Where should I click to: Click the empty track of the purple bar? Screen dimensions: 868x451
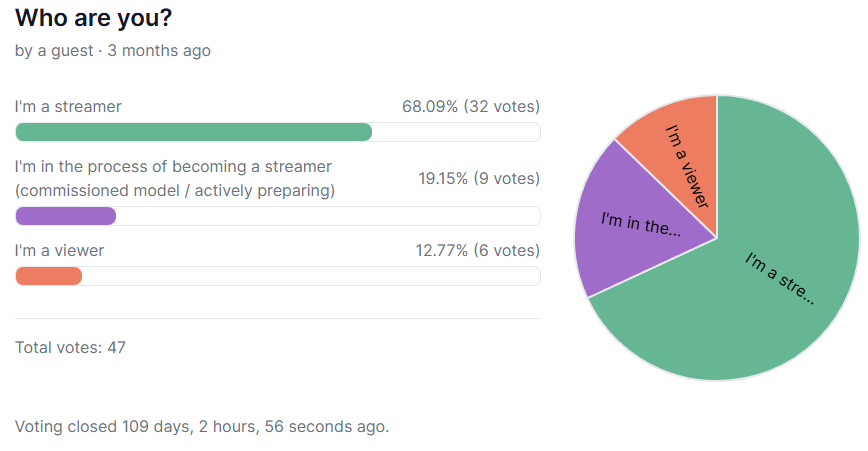pos(328,216)
